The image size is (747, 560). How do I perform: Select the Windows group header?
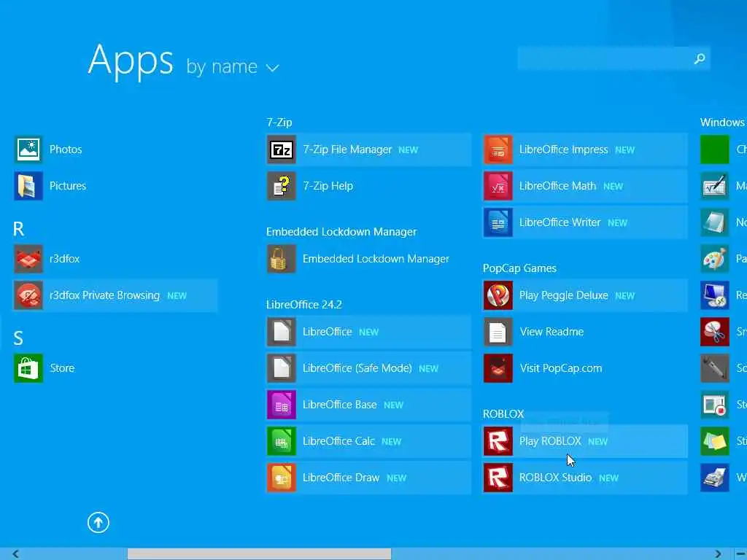[723, 122]
